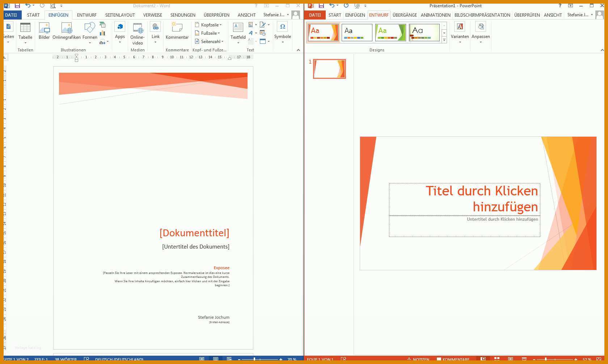
Task: Open the Anpassen customize button
Action: point(481,33)
